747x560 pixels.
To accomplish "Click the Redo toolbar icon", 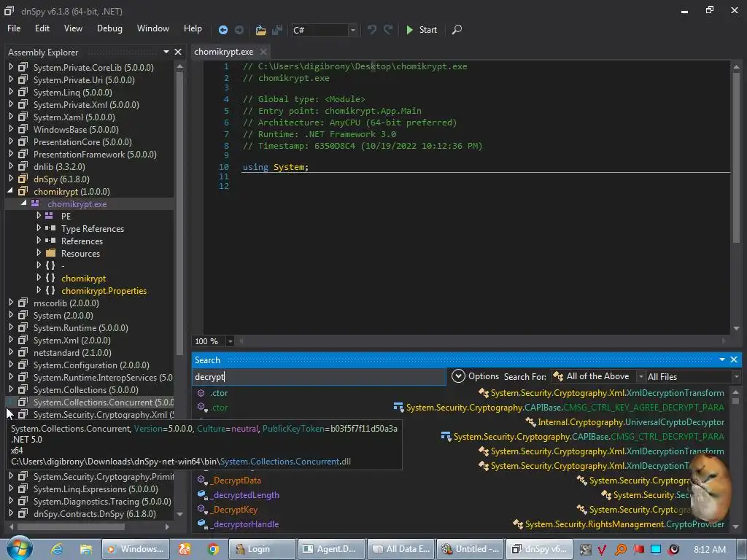I will coord(388,30).
